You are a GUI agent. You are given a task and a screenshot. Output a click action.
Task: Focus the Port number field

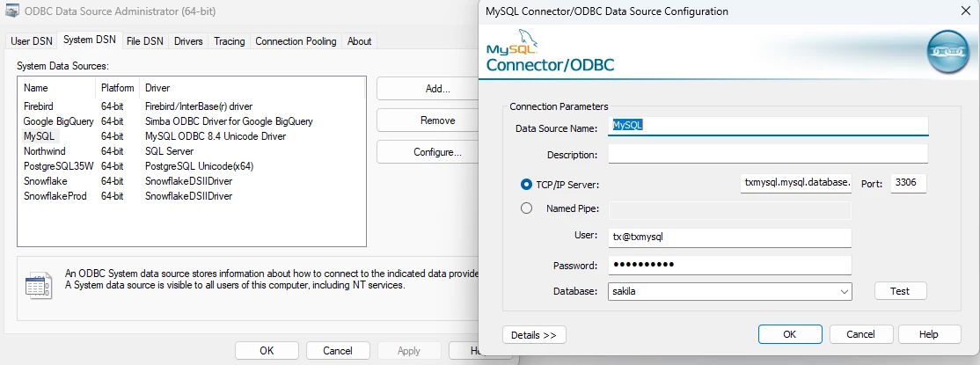[909, 183]
